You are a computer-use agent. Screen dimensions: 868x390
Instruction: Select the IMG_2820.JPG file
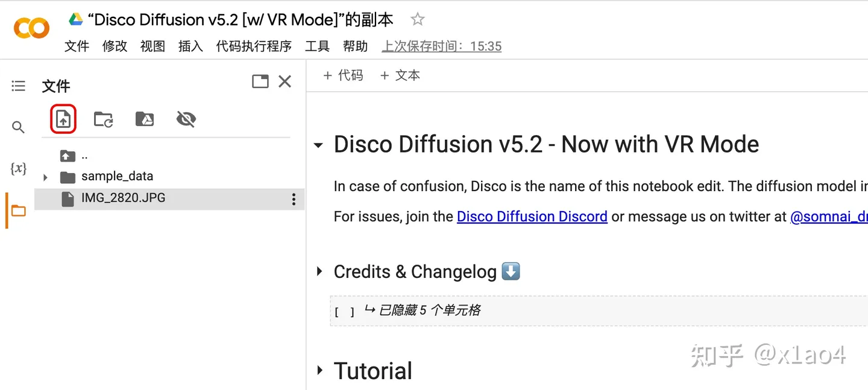[x=169, y=198]
